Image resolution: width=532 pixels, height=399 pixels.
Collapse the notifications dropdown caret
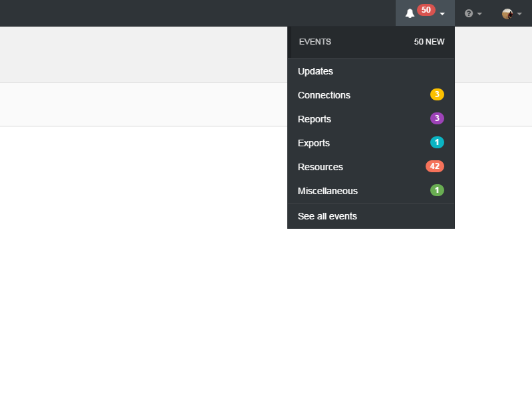pyautogui.click(x=442, y=14)
